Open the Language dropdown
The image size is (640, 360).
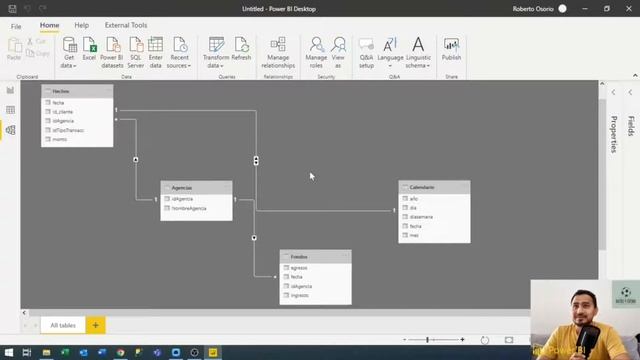pos(390,52)
